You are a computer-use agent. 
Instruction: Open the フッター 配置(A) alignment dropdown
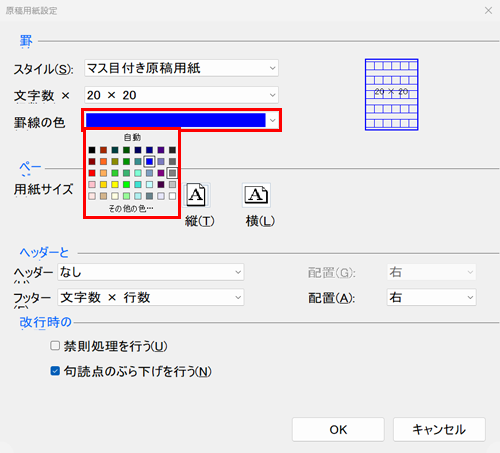431,297
